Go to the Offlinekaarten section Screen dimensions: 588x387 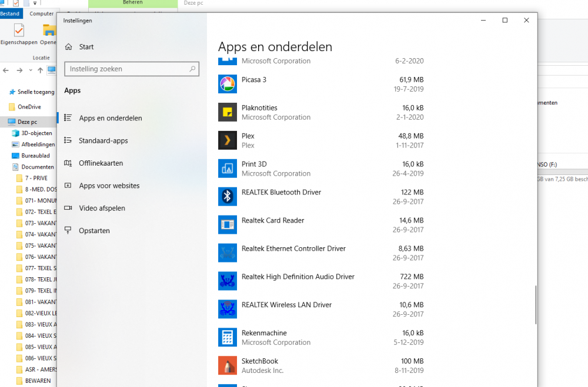[101, 163]
